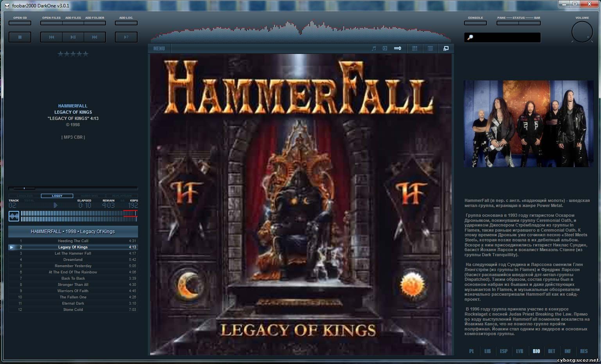The width and height of the screenshot is (601, 364).
Task: Click the dimmed LOSSLESS indicator
Action: tap(25, 196)
